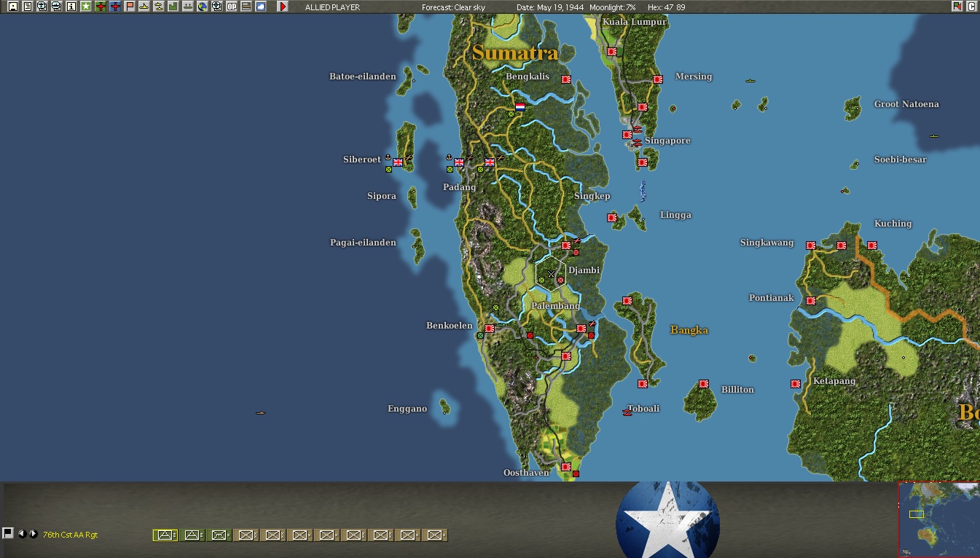The height and width of the screenshot is (558, 980).
Task: Click the Sumatra island label
Action: point(515,52)
